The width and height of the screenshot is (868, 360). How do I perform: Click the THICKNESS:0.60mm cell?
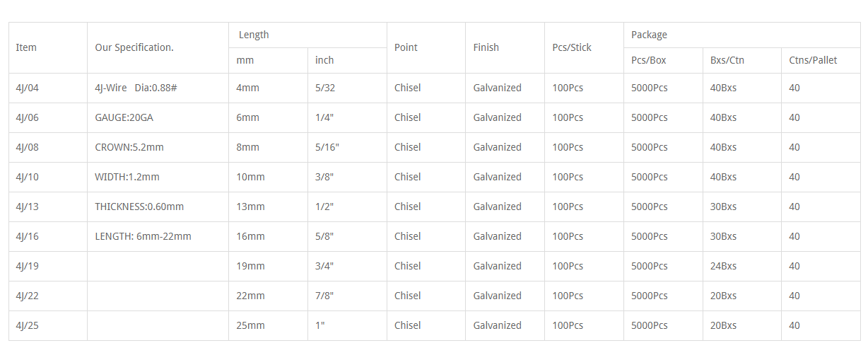click(158, 207)
